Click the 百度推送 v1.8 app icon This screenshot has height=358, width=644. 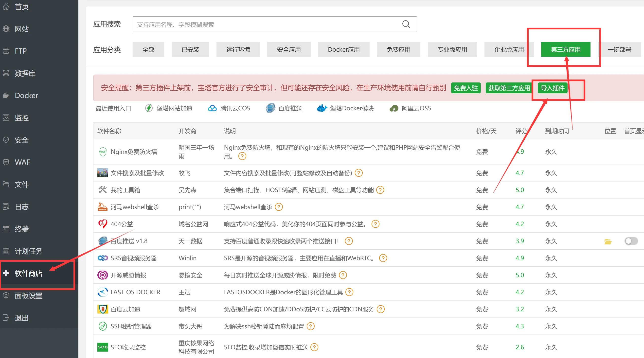point(103,241)
